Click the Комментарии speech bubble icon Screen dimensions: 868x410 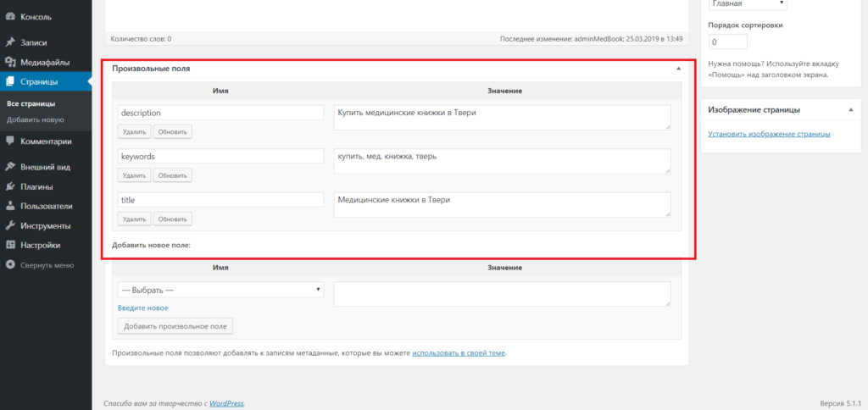coord(9,141)
